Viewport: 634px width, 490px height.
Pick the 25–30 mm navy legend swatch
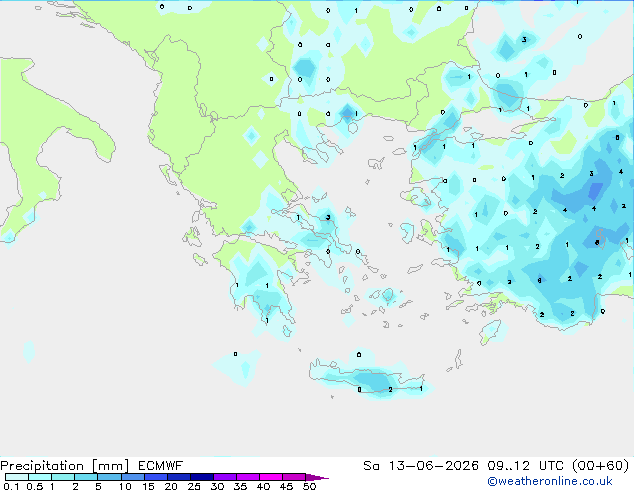tap(201, 477)
